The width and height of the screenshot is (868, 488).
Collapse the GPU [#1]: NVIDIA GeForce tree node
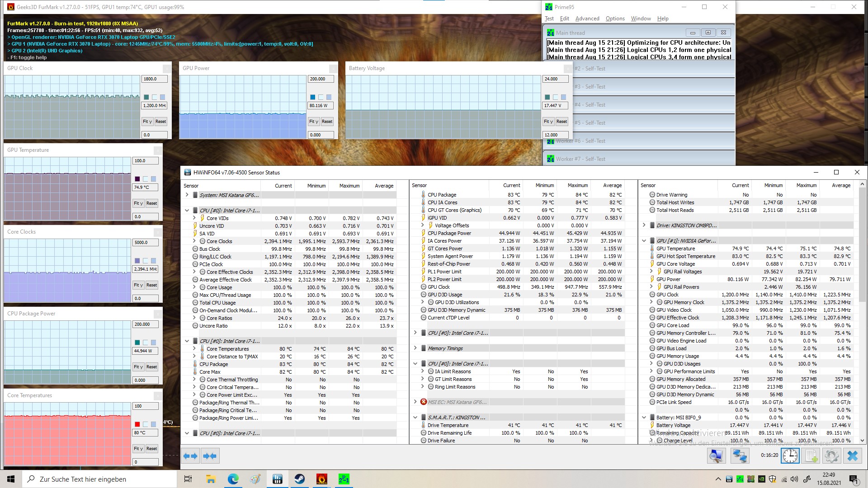(x=644, y=241)
